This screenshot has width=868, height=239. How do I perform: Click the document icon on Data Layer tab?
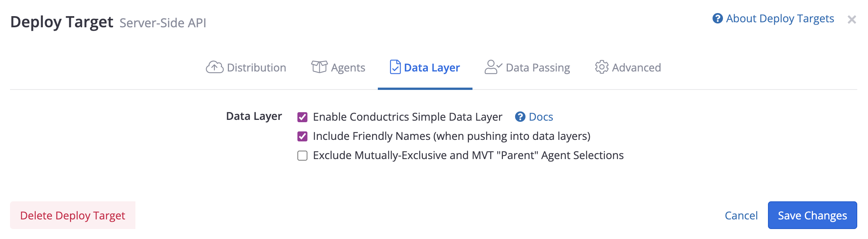395,67
